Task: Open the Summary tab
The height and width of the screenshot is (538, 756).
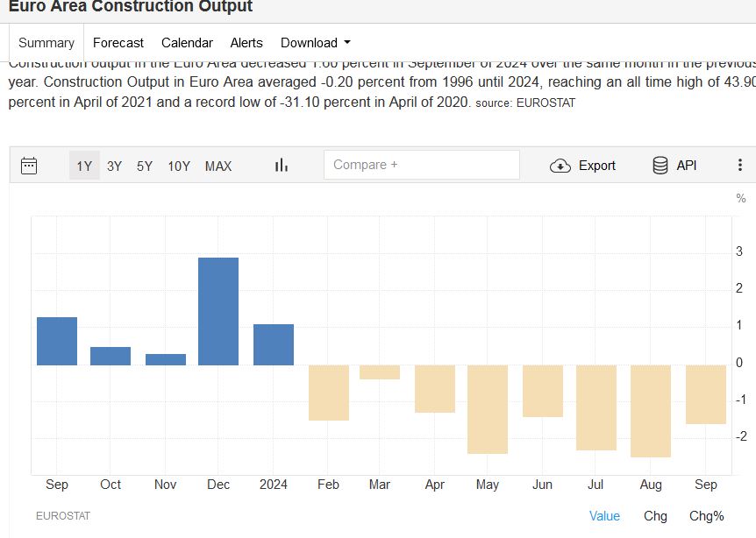Action: (x=46, y=43)
